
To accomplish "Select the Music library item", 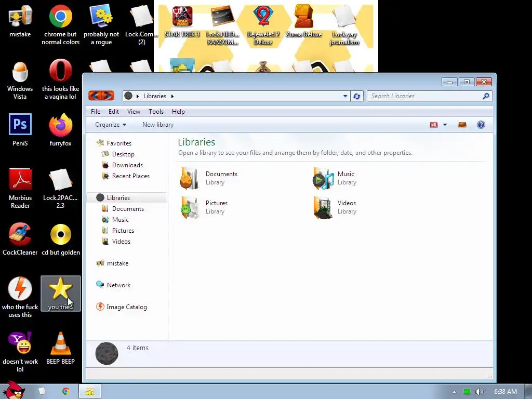I will point(335,178).
